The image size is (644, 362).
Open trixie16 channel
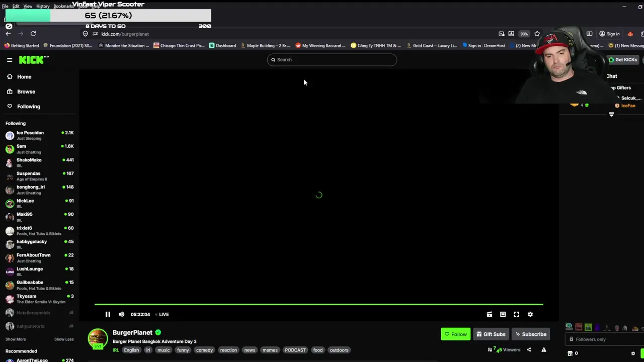[x=39, y=230]
